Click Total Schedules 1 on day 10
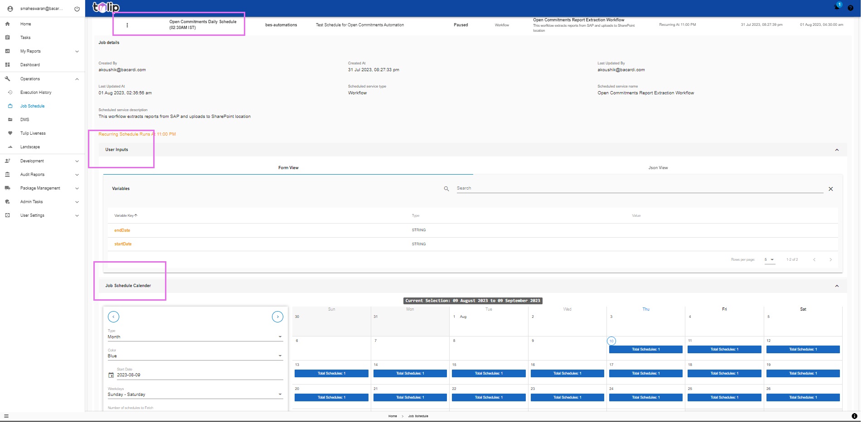The image size is (868, 424). tap(645, 349)
